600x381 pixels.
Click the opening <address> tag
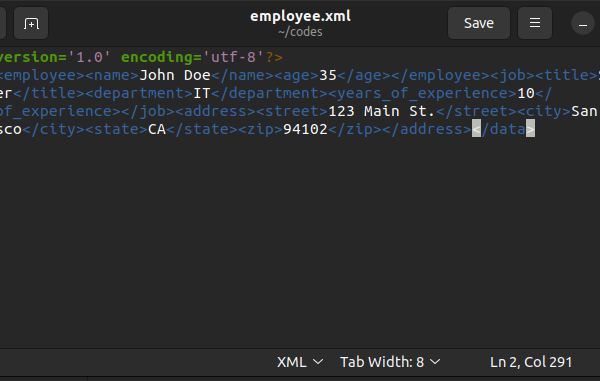[215, 111]
